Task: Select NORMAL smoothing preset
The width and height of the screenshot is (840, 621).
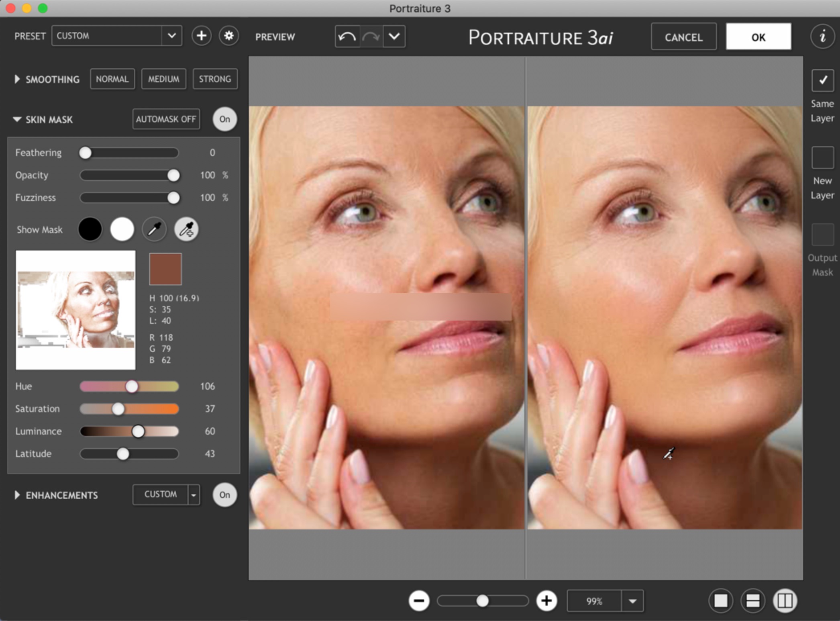Action: [x=112, y=79]
